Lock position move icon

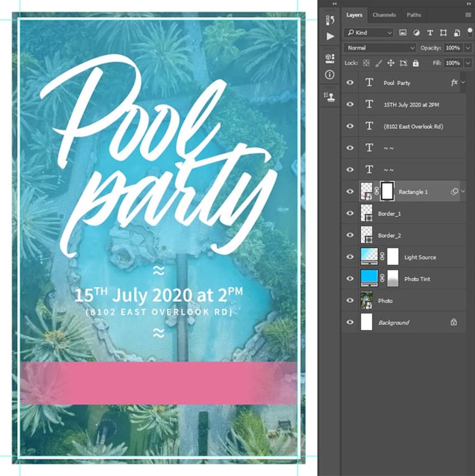(x=391, y=63)
